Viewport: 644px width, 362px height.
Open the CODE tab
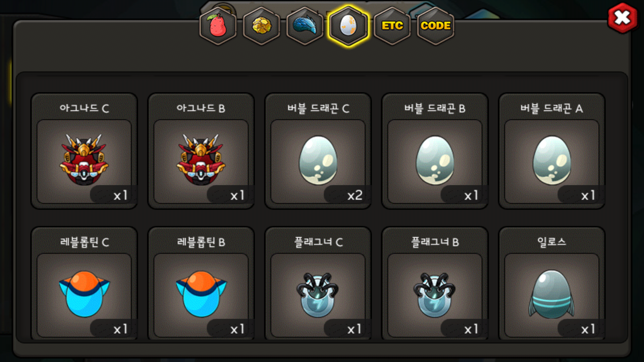click(435, 26)
